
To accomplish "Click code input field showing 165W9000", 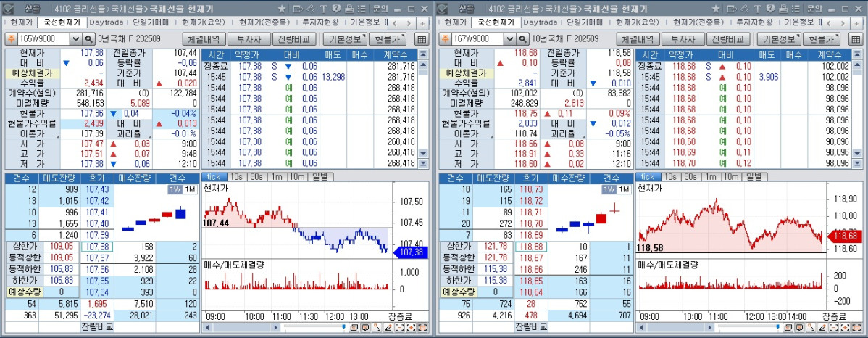I will click(x=43, y=39).
